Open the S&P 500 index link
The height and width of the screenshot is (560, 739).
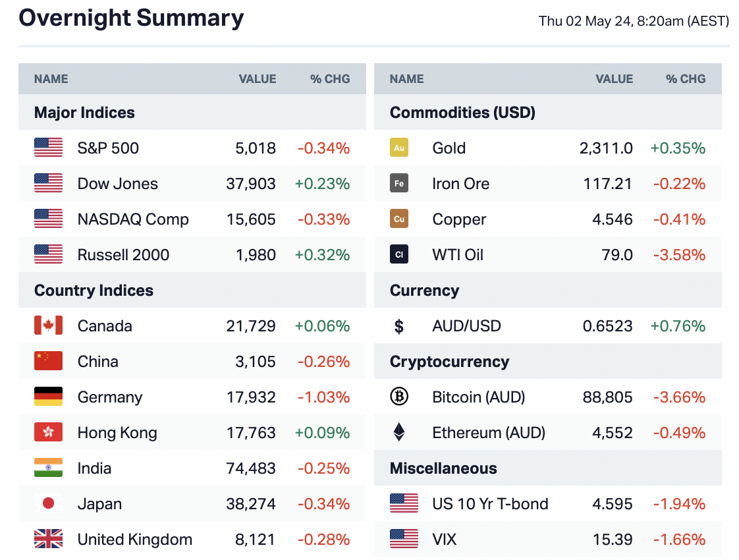pos(108,148)
